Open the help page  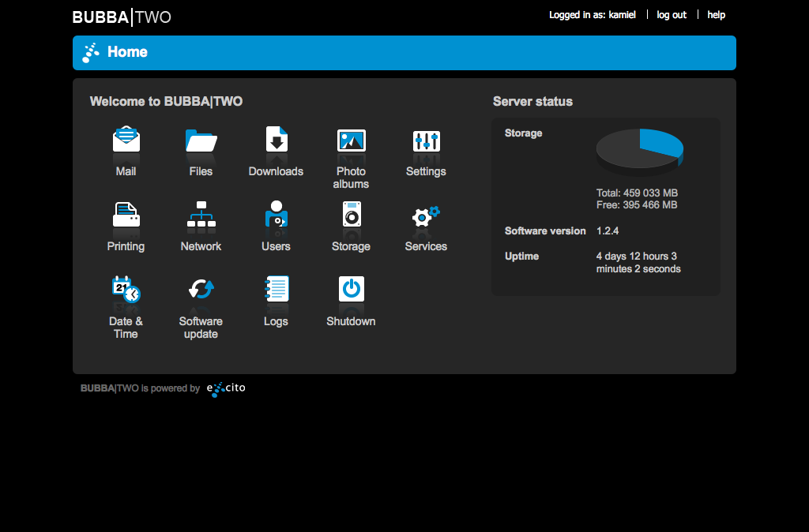[716, 14]
